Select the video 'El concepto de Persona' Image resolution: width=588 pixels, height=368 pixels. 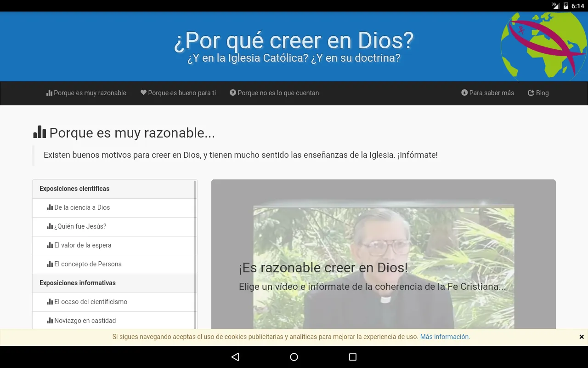pyautogui.click(x=113, y=264)
